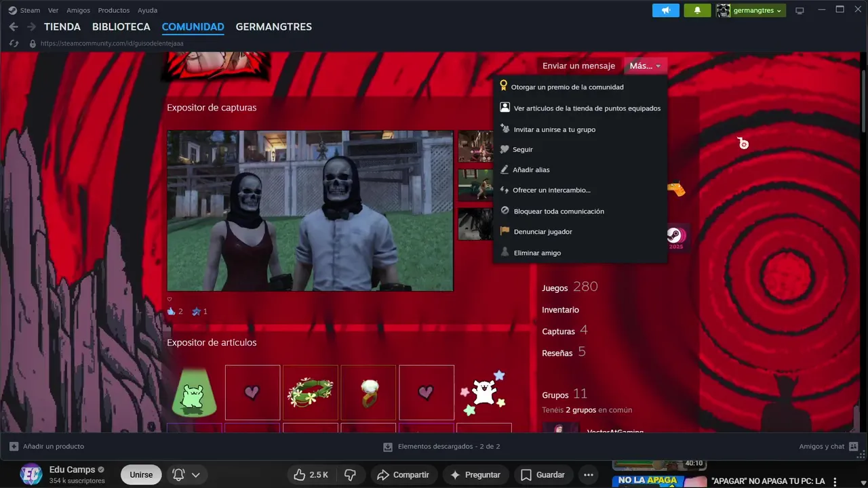Click the Unirse button on YouTube
This screenshot has height=488, width=868.
click(x=141, y=474)
